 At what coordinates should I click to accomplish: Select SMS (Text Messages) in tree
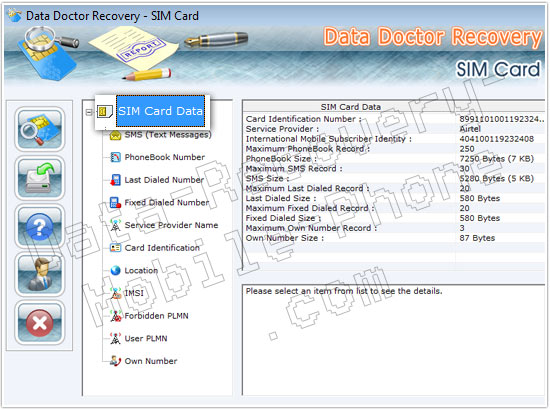(168, 135)
